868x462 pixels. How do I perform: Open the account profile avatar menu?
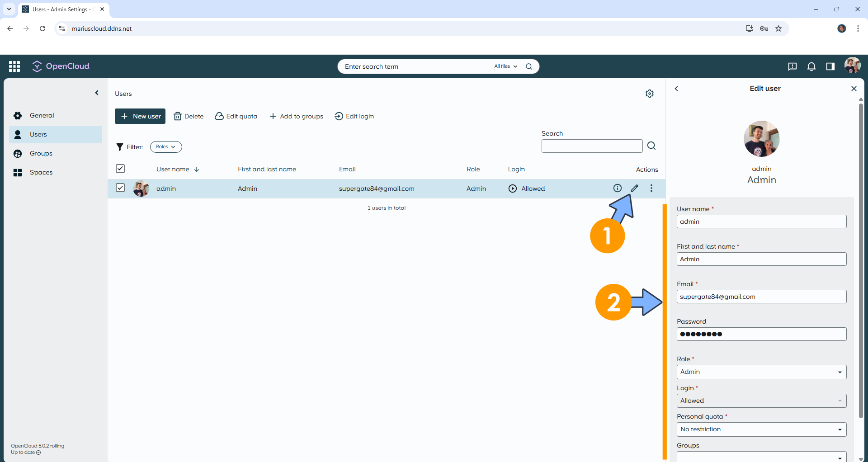[853, 66]
